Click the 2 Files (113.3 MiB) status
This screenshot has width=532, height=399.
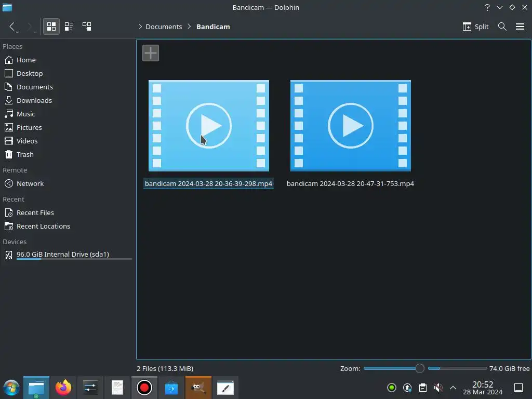point(165,368)
